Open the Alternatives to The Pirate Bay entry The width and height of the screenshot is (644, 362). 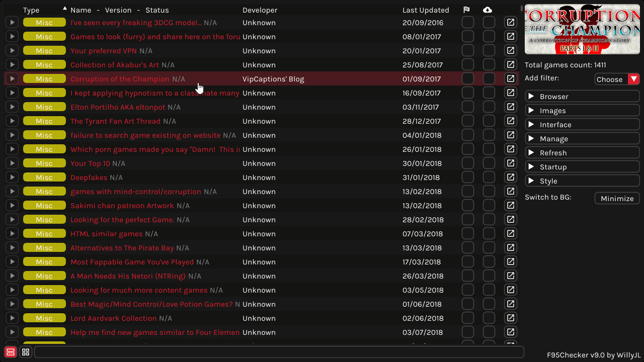pyautogui.click(x=122, y=248)
